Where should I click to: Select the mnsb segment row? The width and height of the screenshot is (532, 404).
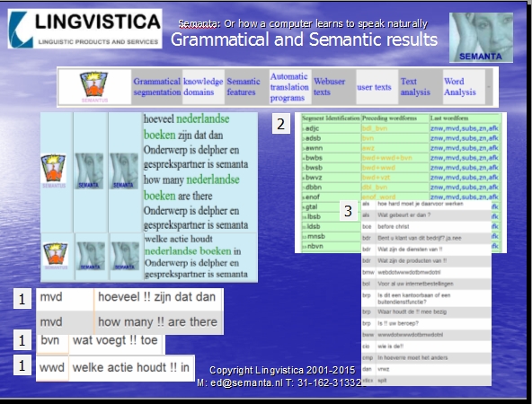coord(331,237)
